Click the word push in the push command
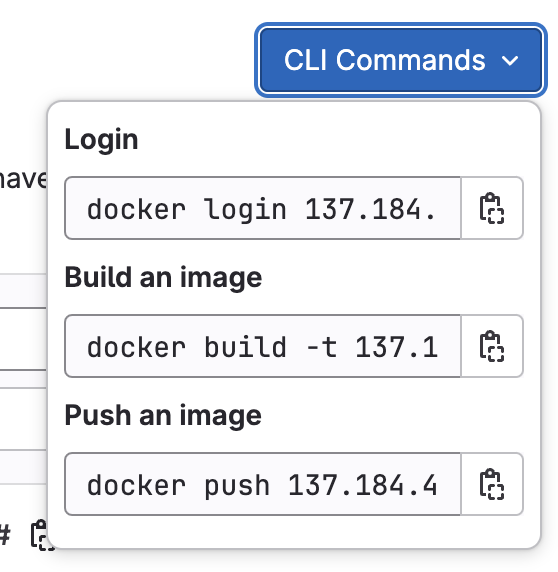Viewport: 558px width, 572px height. [x=237, y=487]
